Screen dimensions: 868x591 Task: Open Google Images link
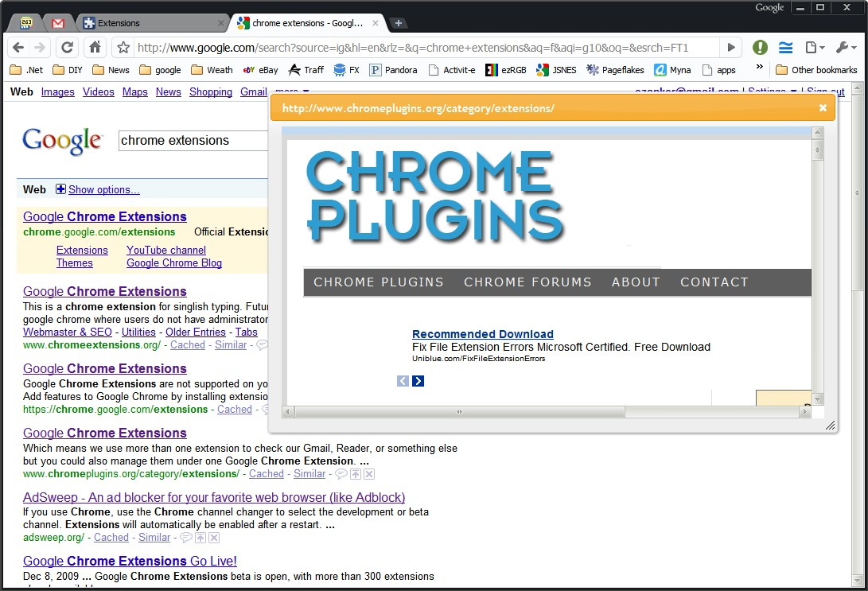(57, 91)
